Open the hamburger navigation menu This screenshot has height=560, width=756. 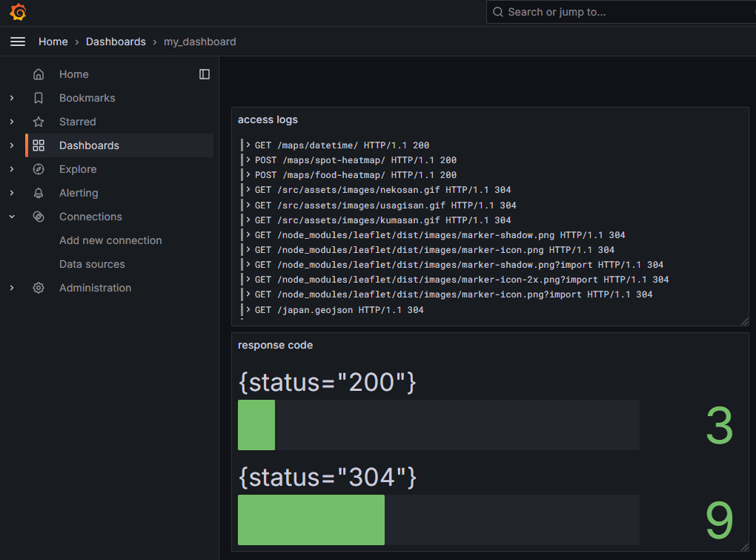pyautogui.click(x=18, y=42)
